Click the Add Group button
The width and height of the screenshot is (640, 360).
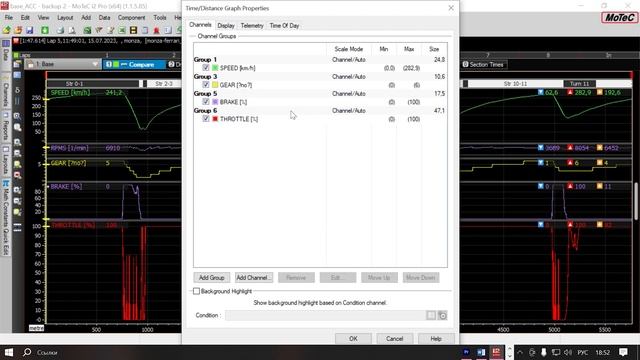[x=211, y=278]
